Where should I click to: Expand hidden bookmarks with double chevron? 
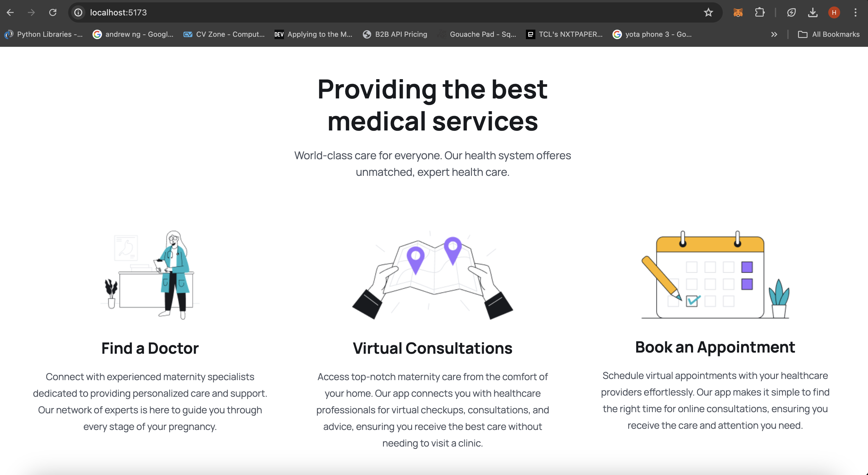tap(774, 34)
